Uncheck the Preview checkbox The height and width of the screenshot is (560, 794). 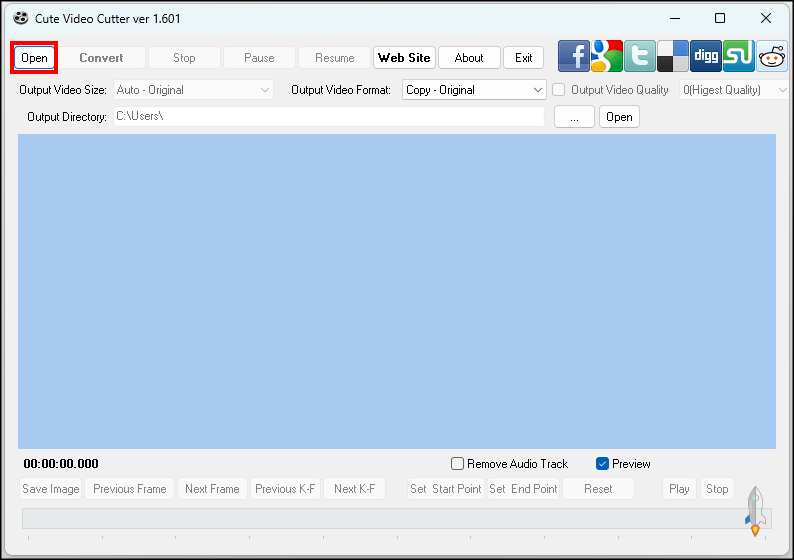[x=603, y=464]
